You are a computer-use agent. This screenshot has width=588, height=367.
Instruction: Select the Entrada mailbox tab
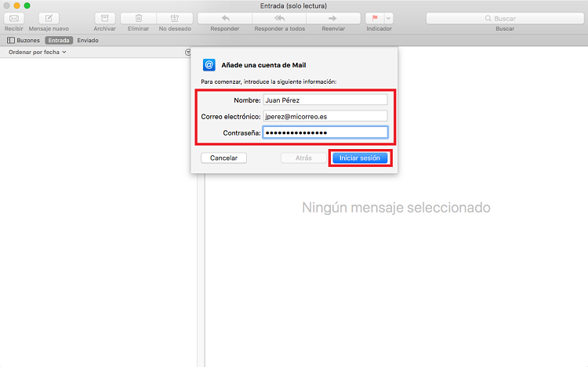(59, 40)
